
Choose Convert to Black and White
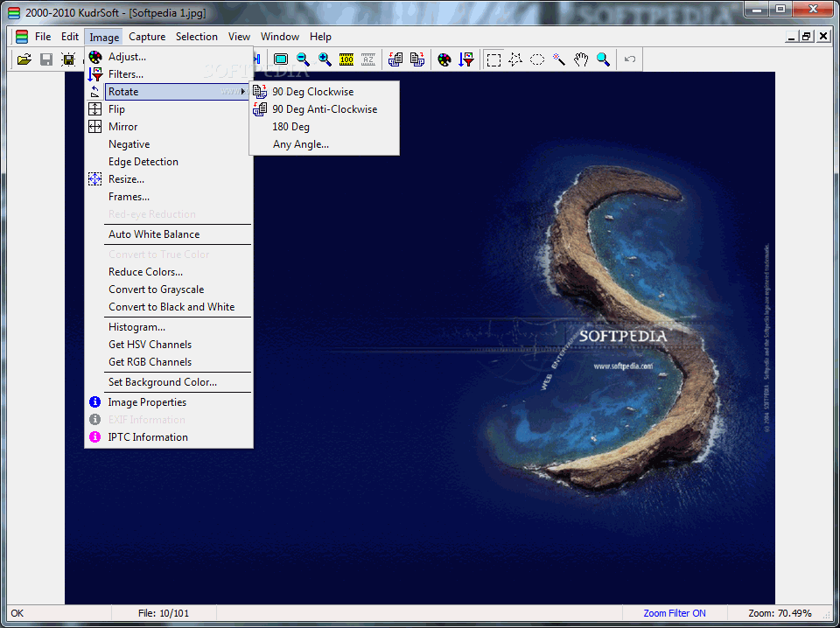pos(169,307)
